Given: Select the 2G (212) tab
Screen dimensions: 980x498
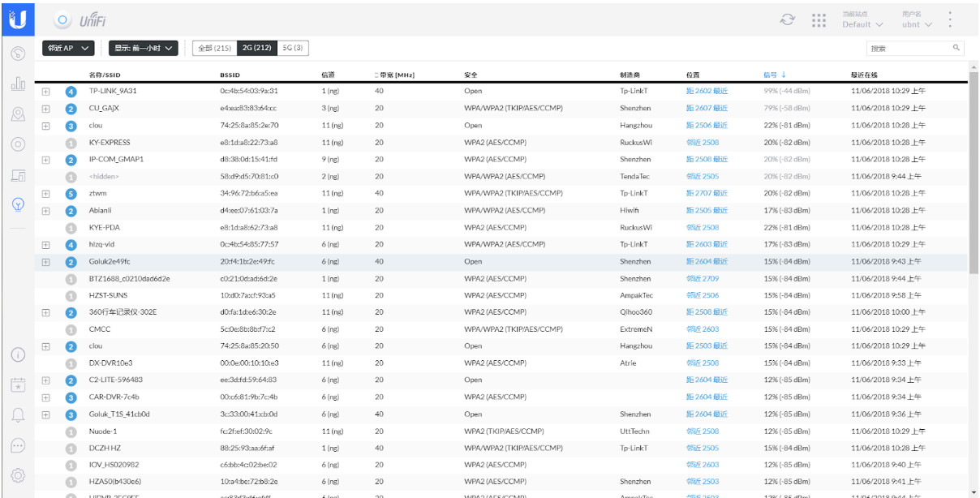Looking at the screenshot, I should (x=256, y=49).
